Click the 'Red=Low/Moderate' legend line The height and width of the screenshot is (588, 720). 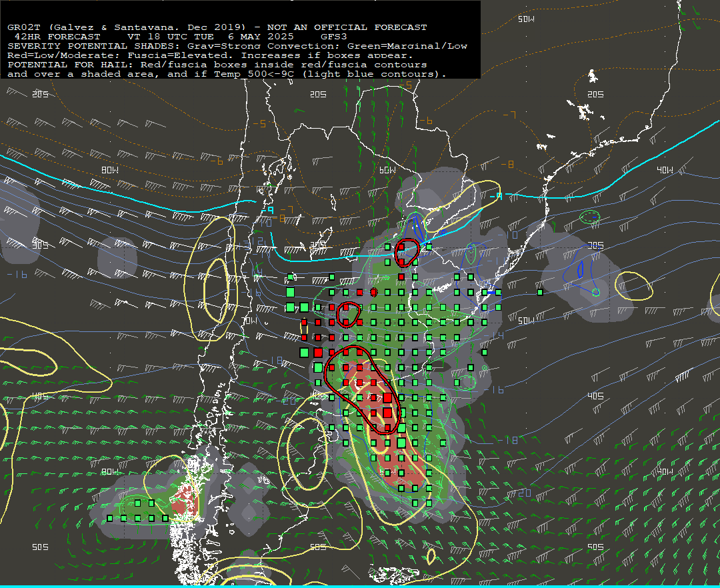(61, 55)
